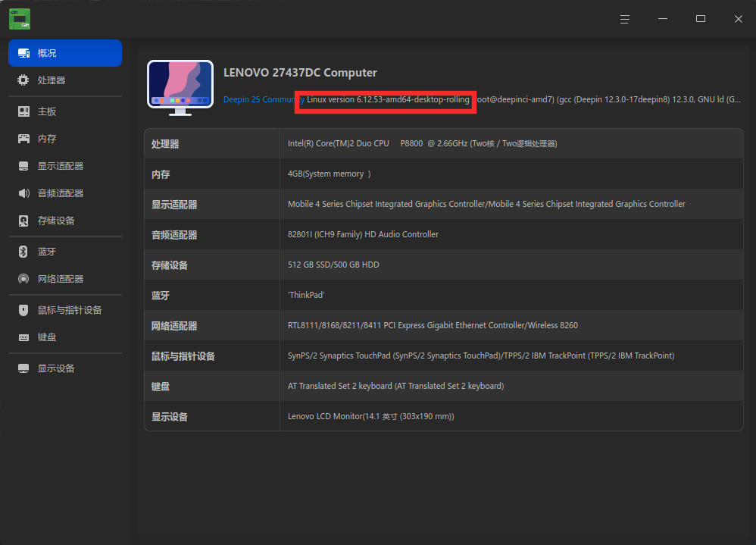Open the 显示适配器 display adapter icon
The width and height of the screenshot is (756, 545).
click(23, 166)
